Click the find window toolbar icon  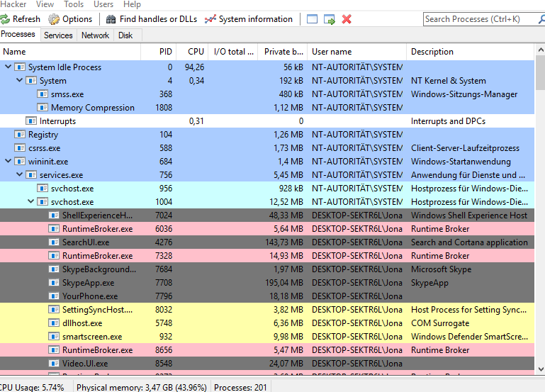[312, 19]
